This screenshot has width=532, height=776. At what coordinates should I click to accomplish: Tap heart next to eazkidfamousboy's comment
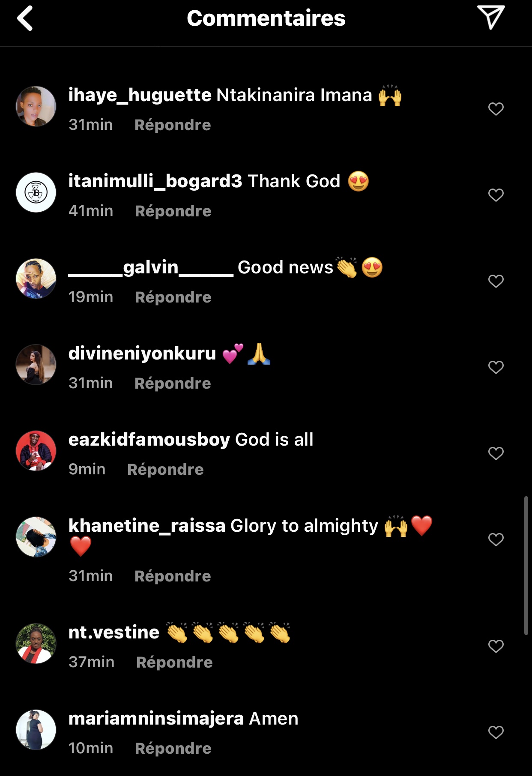496,453
